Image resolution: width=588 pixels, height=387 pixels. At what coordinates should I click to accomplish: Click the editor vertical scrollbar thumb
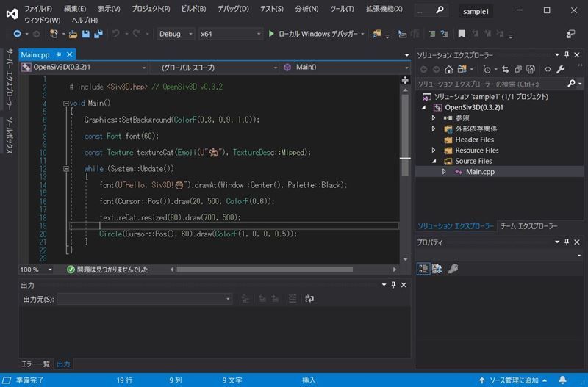point(405,135)
